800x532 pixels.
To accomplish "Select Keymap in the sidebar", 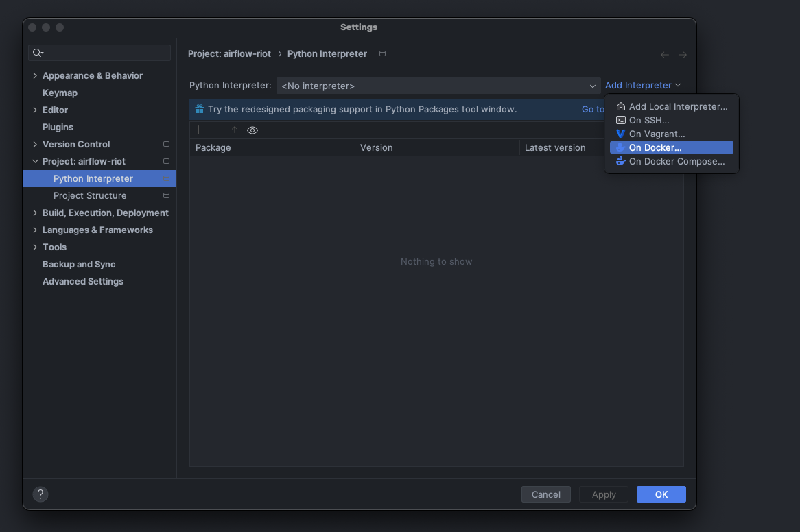I will point(60,93).
